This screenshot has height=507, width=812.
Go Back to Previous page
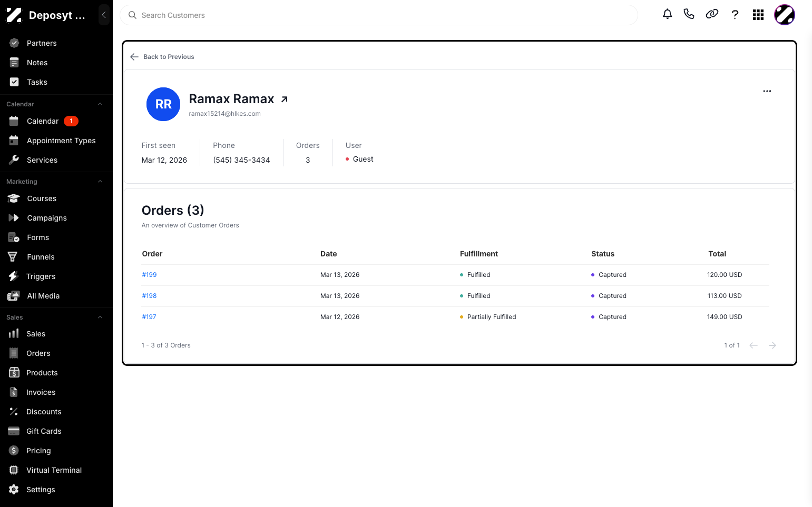[x=162, y=57]
